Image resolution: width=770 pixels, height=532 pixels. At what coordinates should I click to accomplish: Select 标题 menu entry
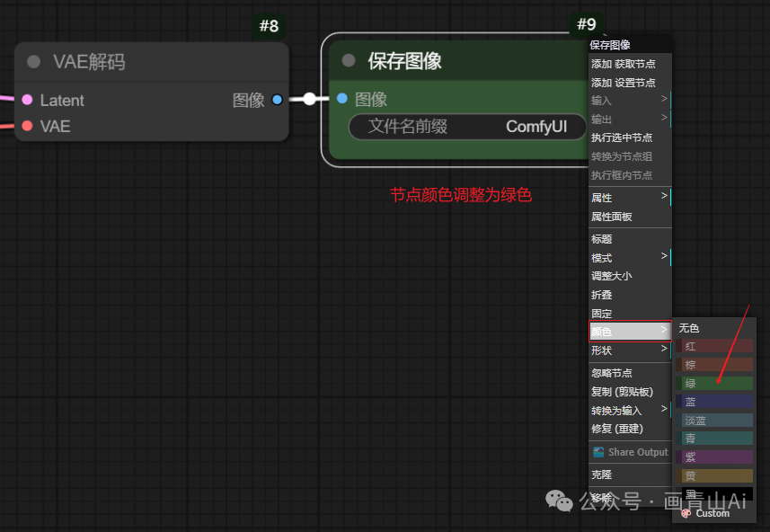pyautogui.click(x=630, y=239)
